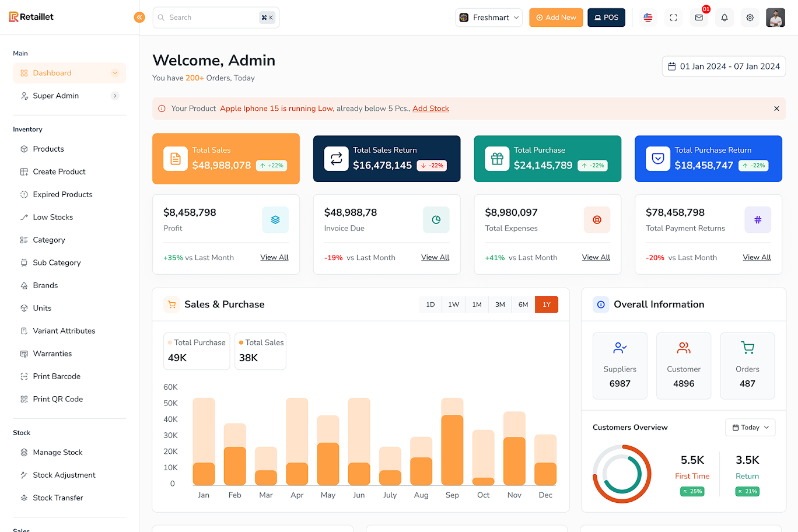
Task: Open the Today dropdown in Customers Overview
Action: (x=750, y=427)
